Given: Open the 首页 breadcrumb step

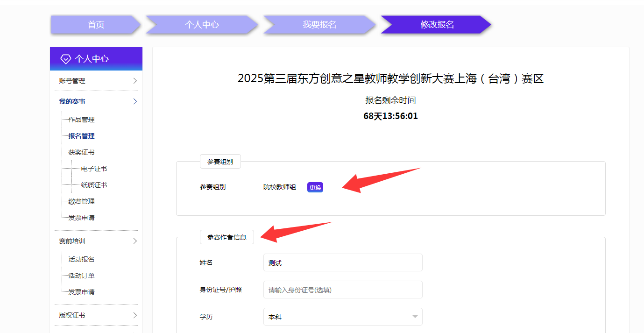Looking at the screenshot, I should tap(95, 25).
